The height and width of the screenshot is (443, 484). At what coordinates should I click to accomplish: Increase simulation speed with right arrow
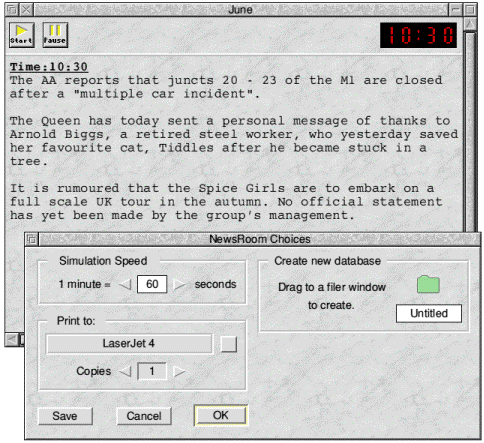[179, 284]
